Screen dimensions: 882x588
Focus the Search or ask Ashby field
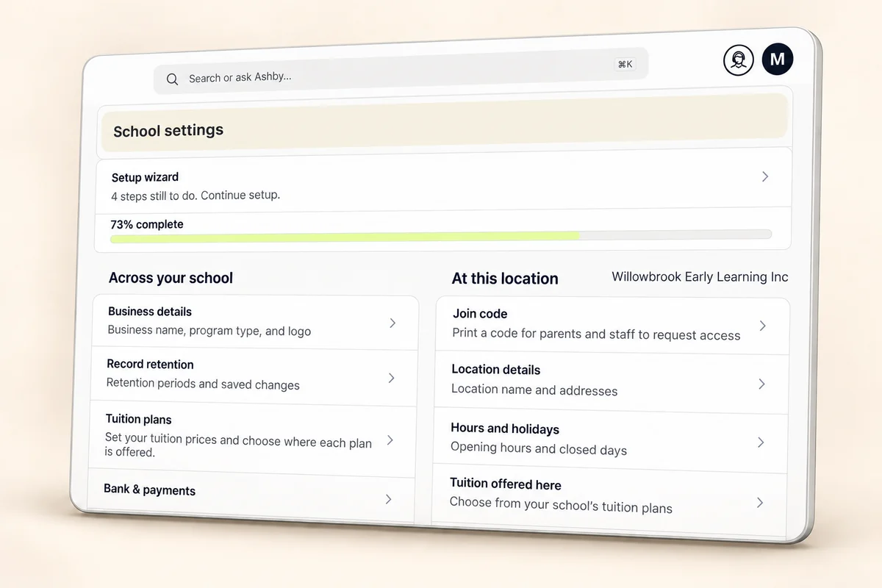point(401,71)
